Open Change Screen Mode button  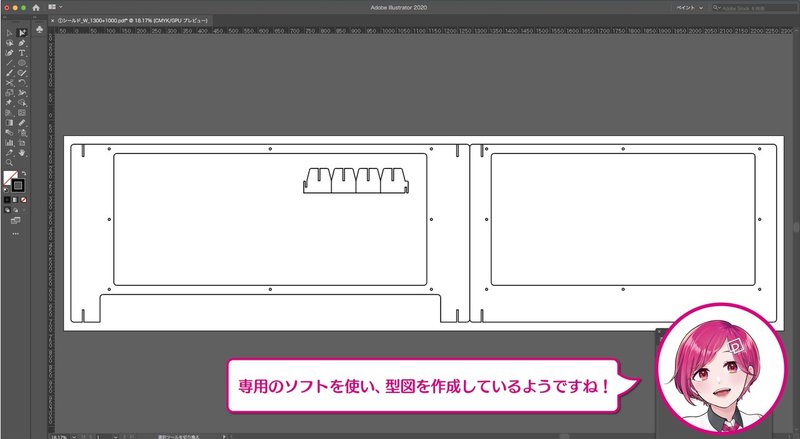coord(15,221)
